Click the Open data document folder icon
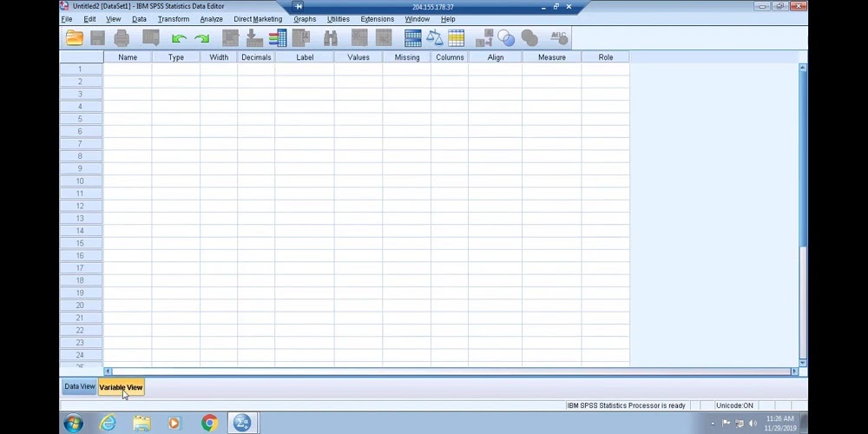Image resolution: width=868 pixels, height=434 pixels. click(75, 38)
